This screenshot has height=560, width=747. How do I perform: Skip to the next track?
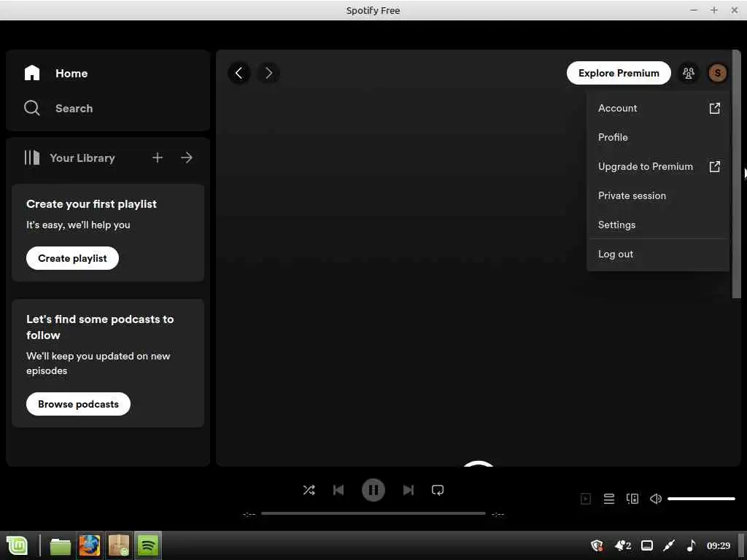pos(409,490)
